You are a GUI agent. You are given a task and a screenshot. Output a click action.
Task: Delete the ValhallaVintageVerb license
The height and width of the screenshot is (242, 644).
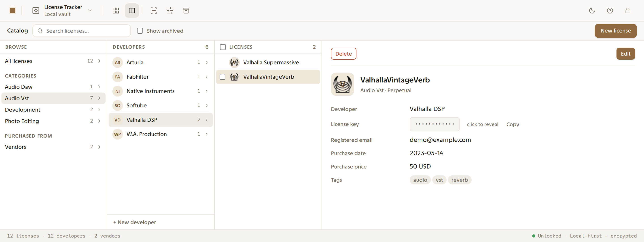tap(343, 54)
